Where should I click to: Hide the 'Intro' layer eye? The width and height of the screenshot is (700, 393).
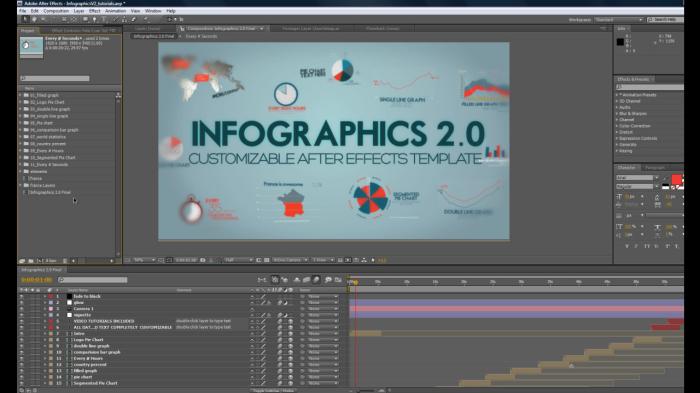21,334
